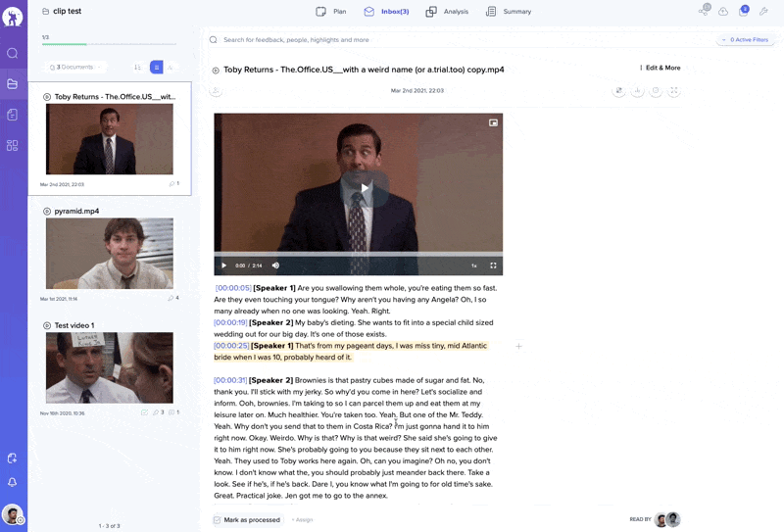Jump to timestamp 00:00:31
This screenshot has width=784, height=532.
(x=230, y=380)
